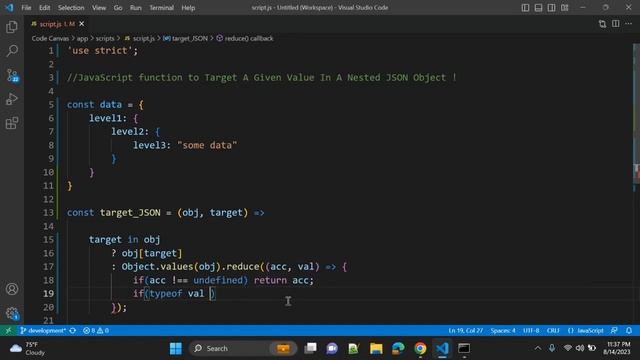Open the weather widget showing 75°F

point(28,349)
